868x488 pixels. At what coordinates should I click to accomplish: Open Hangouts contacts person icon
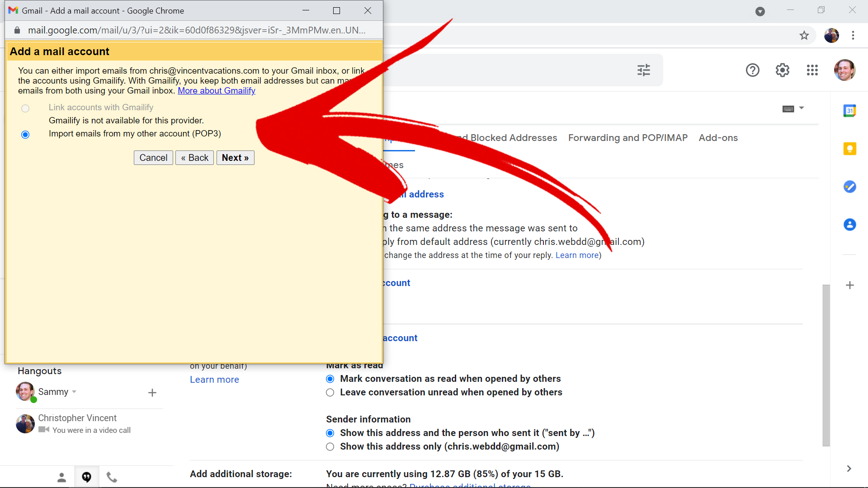tap(61, 477)
